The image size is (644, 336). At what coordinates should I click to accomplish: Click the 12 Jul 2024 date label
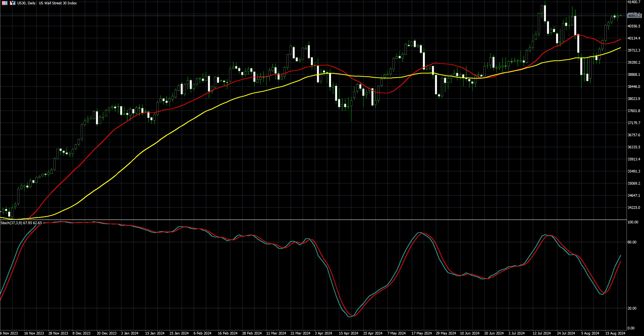(541, 333)
